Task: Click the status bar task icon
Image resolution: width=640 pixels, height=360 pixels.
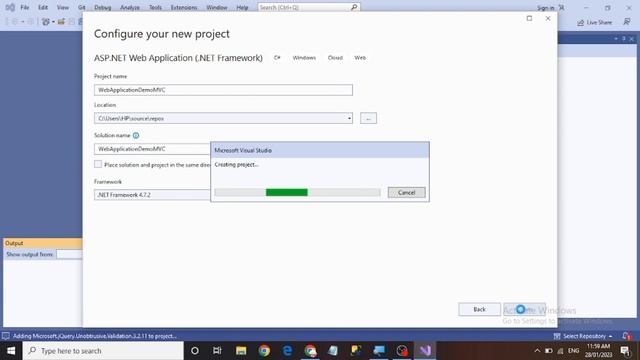Action: click(6, 336)
